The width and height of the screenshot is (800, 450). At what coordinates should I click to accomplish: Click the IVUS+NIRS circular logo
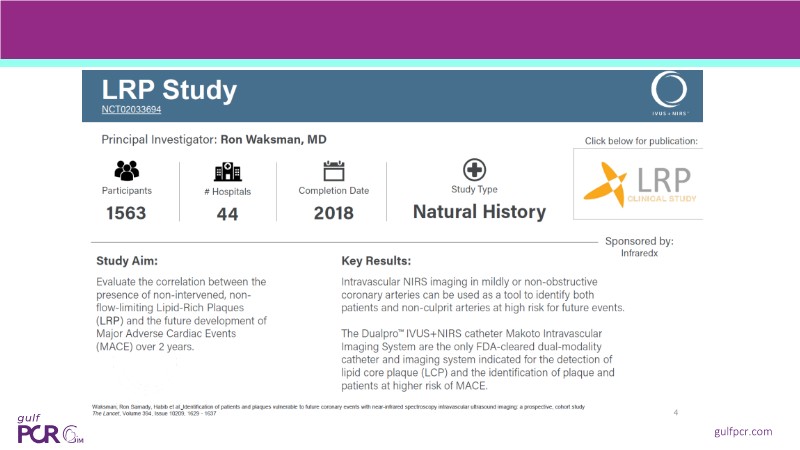[x=667, y=92]
